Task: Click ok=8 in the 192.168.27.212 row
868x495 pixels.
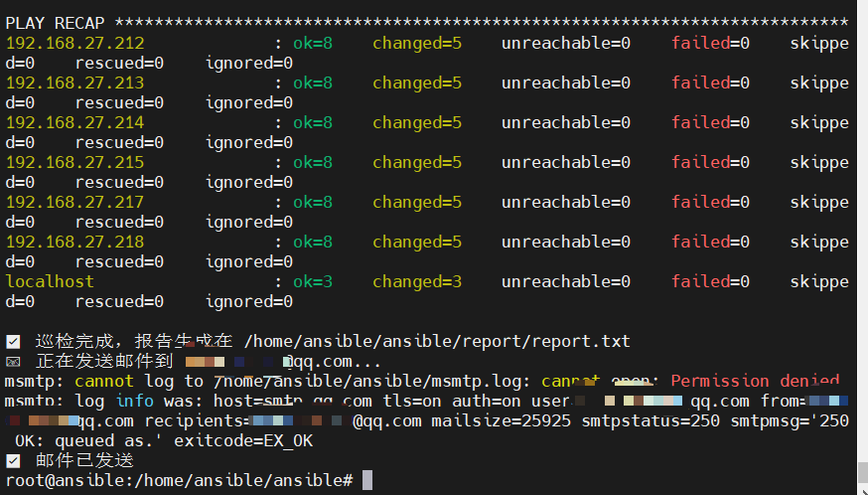Action: [313, 43]
